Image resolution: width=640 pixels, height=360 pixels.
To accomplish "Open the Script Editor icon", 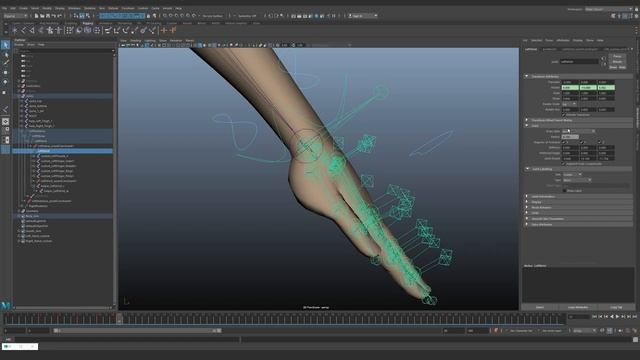I will click(x=635, y=340).
